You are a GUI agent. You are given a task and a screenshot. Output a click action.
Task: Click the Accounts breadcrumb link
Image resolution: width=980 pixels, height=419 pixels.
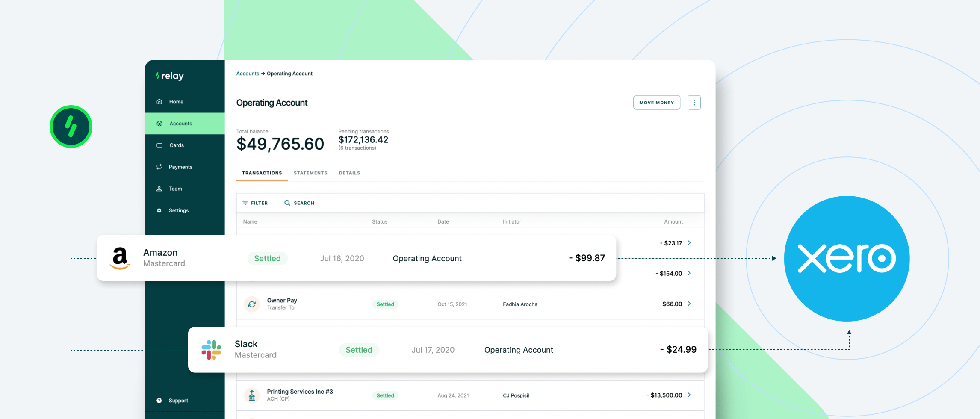click(x=248, y=74)
